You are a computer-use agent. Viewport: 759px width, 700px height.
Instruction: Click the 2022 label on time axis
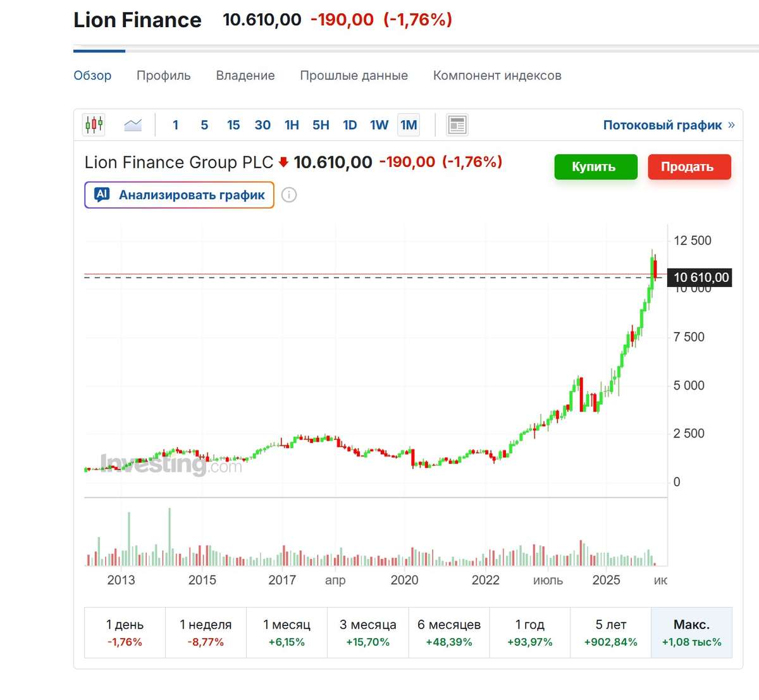pyautogui.click(x=485, y=580)
